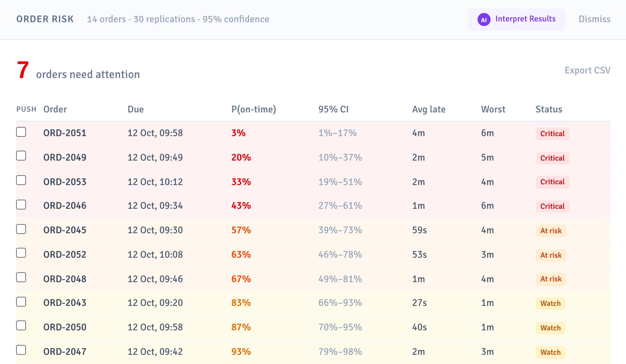The width and height of the screenshot is (626, 364).
Task: Click the 7 orders need attention count
Action: pyautogui.click(x=23, y=70)
